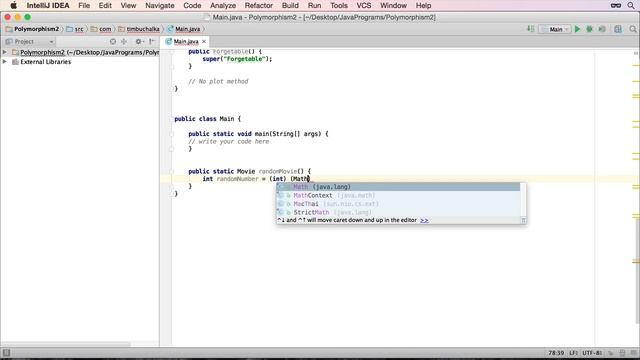This screenshot has height=360, width=640.
Task: Open the VCS menu
Action: [x=364, y=5]
